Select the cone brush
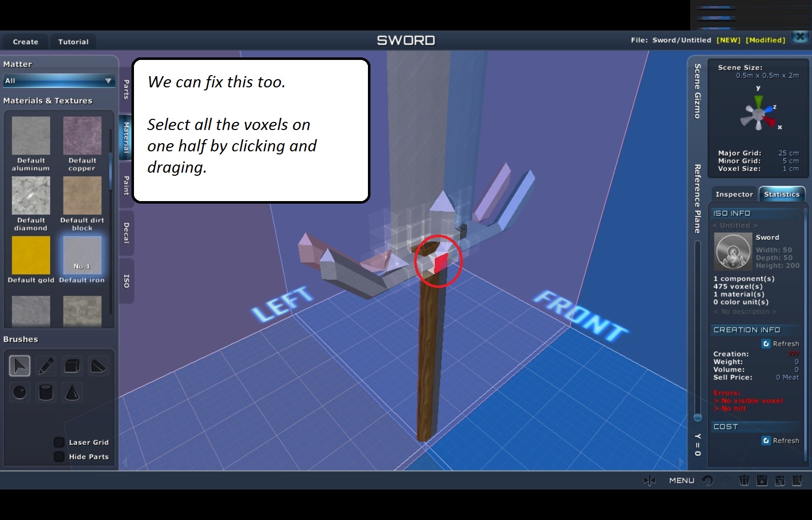 click(x=72, y=392)
